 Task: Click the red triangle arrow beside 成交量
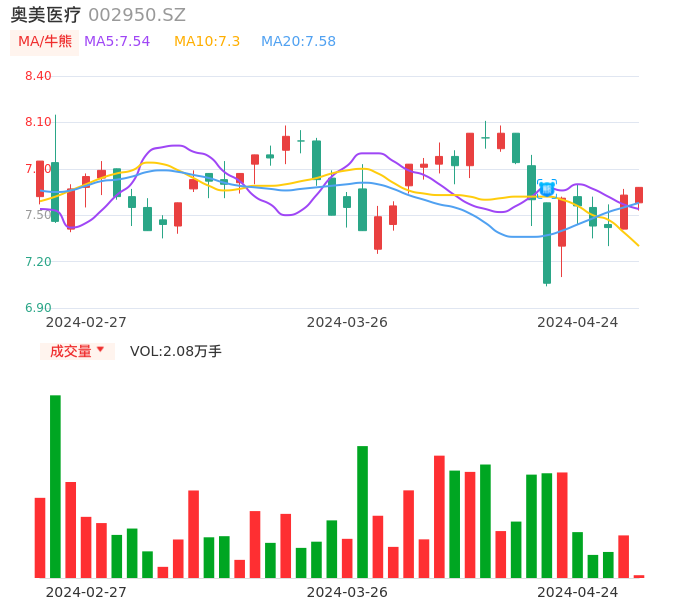[100, 350]
